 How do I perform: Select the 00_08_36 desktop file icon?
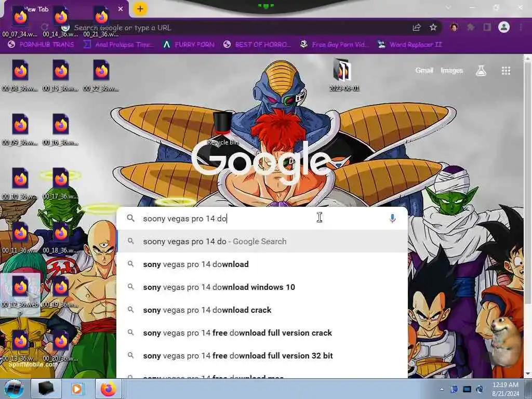[20, 75]
